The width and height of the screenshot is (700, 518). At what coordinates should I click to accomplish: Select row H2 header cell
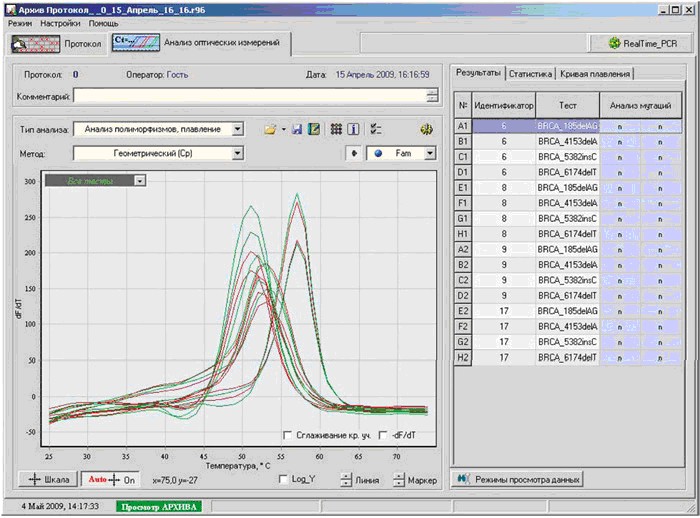tap(463, 357)
